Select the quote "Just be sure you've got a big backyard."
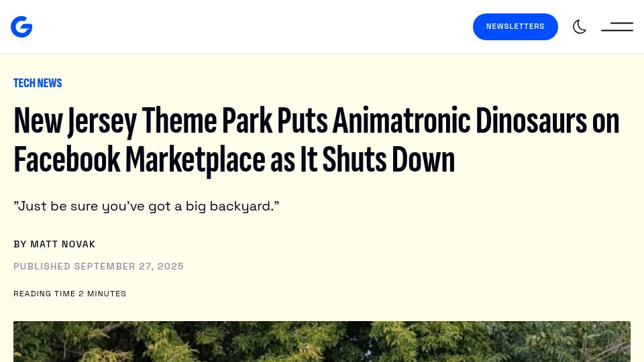 coord(146,206)
